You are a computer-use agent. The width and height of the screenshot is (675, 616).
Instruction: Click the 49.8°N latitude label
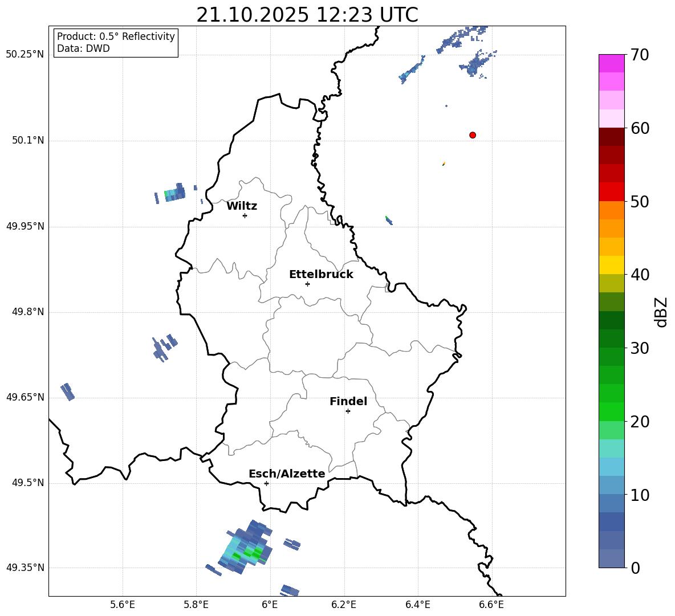coord(28,312)
